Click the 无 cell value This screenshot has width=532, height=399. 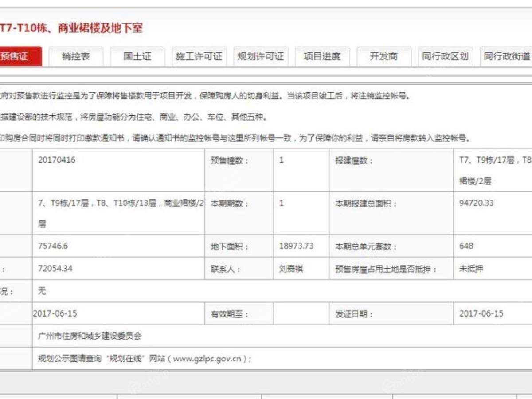(42, 291)
